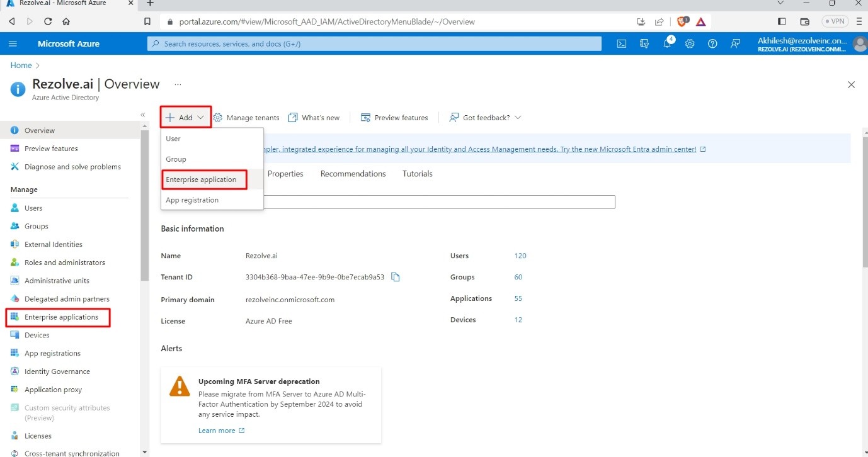
Task: Click the Brave shields icon
Action: [683, 21]
